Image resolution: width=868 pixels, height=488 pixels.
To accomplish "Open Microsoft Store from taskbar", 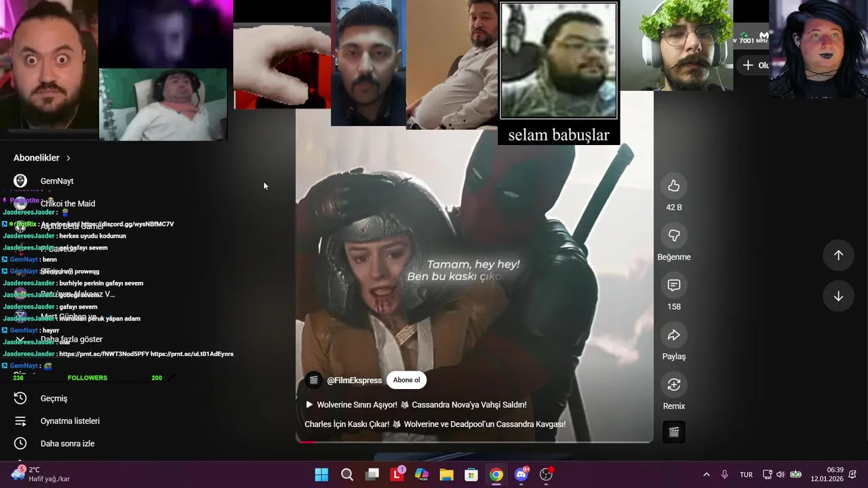I will tap(471, 474).
